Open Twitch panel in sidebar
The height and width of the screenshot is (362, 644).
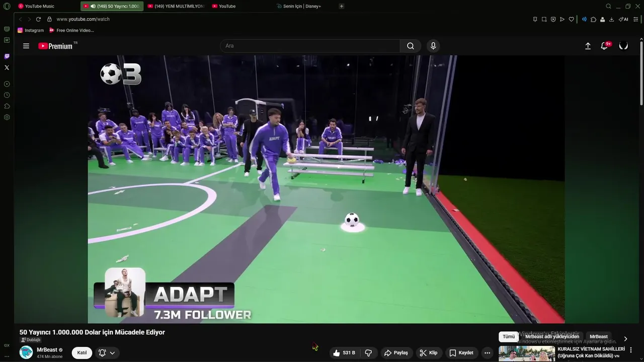[7, 56]
